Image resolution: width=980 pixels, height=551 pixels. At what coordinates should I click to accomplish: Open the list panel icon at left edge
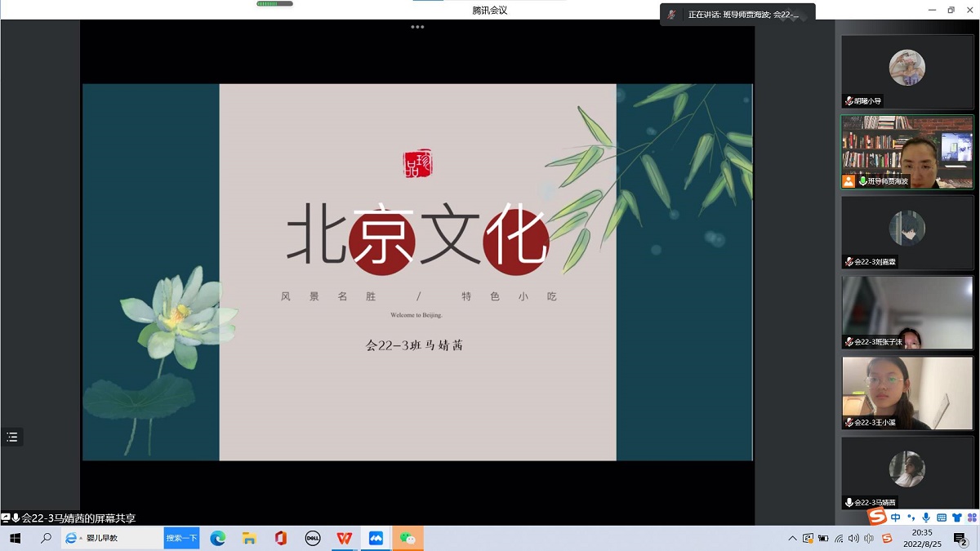(x=12, y=438)
